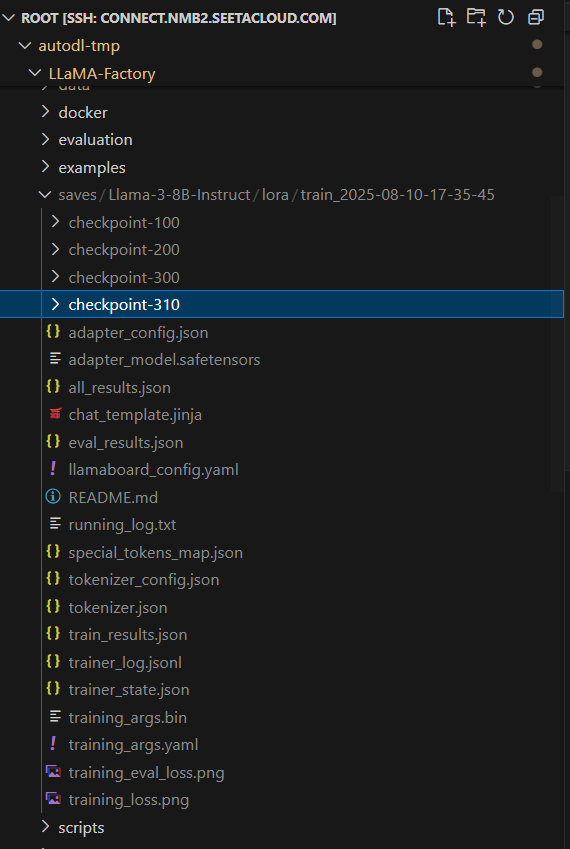Click JSON icon of adapter_config.json
Image resolution: width=570 pixels, height=849 pixels.
tap(53, 332)
